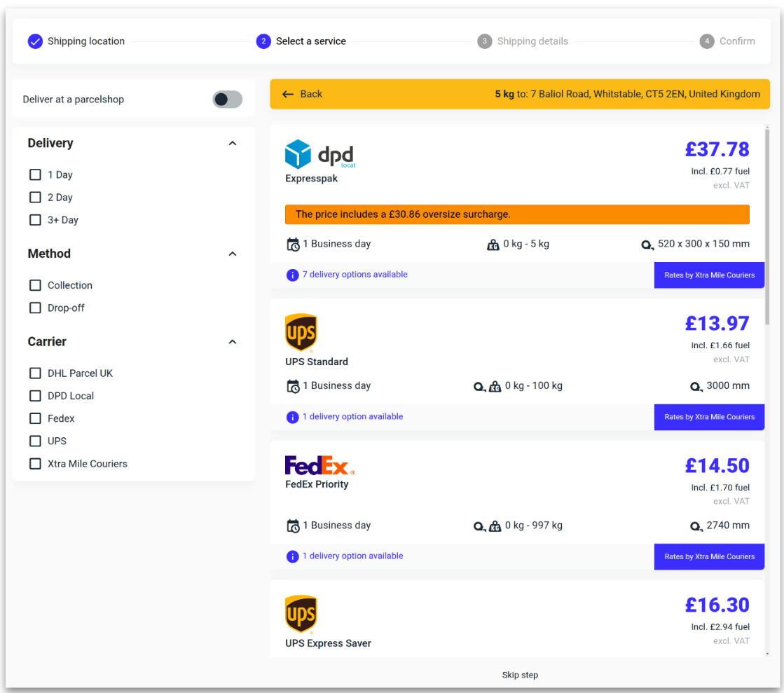Collapse the Delivery filter section
This screenshot has width=784, height=693.
(233, 143)
